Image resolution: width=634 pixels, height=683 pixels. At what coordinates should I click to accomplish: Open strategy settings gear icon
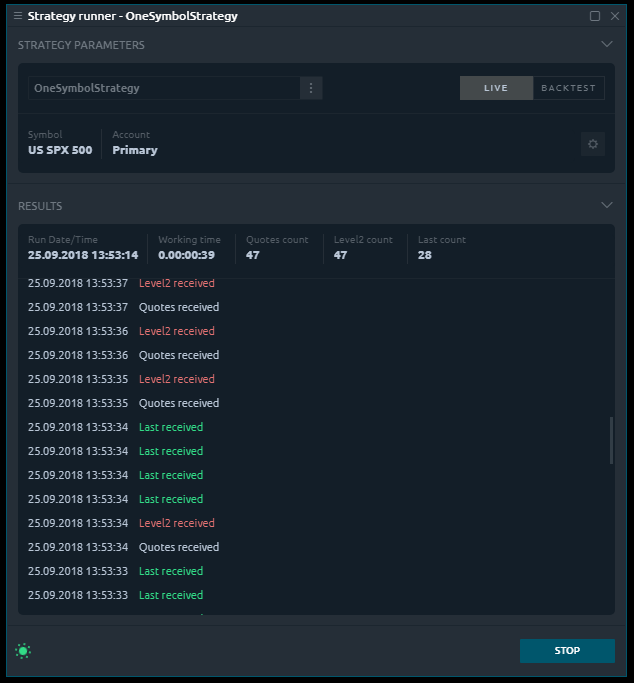click(593, 144)
